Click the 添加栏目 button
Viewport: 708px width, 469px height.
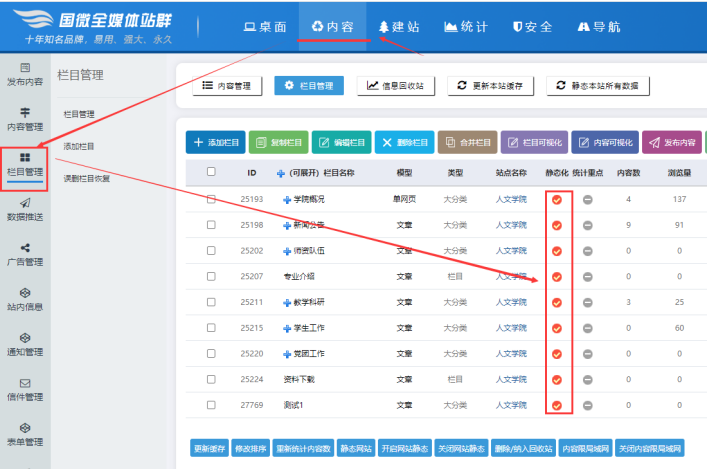pyautogui.click(x=215, y=143)
